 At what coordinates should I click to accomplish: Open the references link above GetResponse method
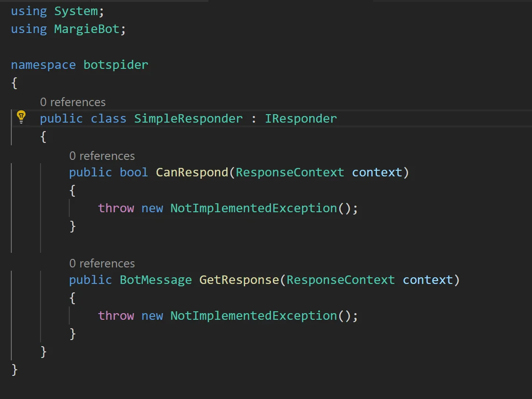click(102, 264)
